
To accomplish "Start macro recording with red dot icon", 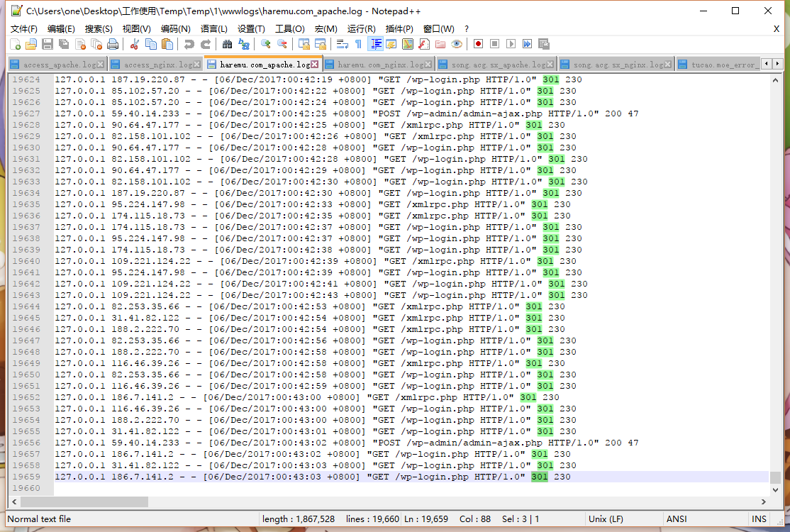I will pyautogui.click(x=479, y=44).
